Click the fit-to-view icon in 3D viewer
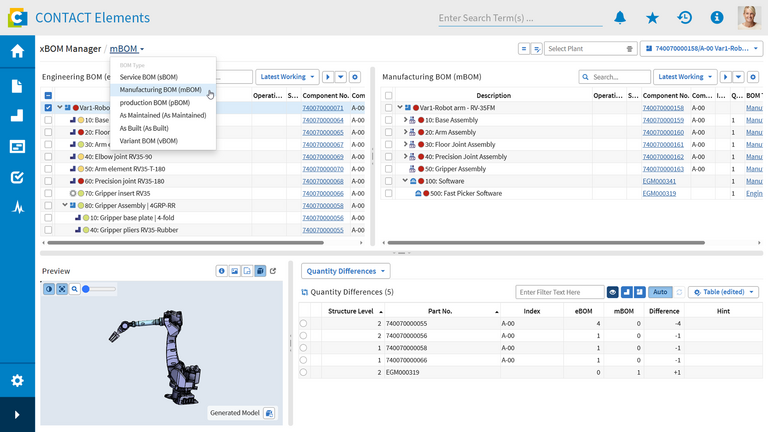The height and width of the screenshot is (432, 768). 62,289
